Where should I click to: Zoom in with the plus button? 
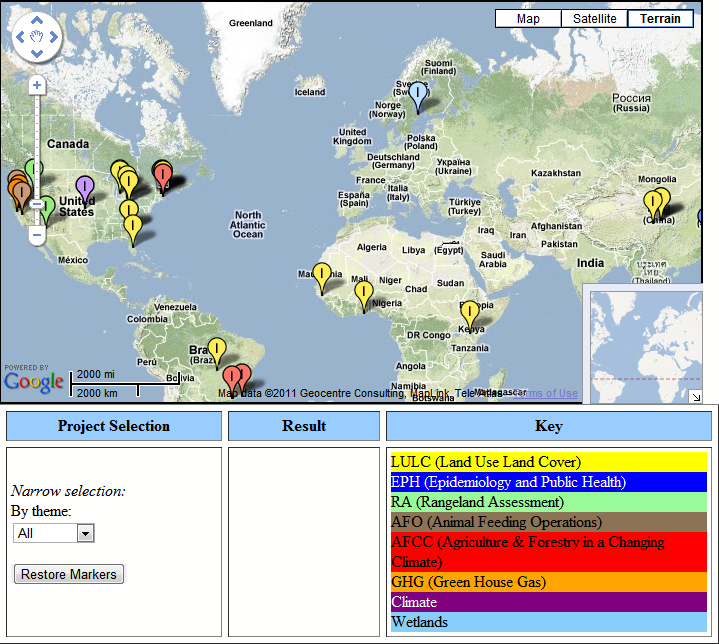pyautogui.click(x=37, y=85)
